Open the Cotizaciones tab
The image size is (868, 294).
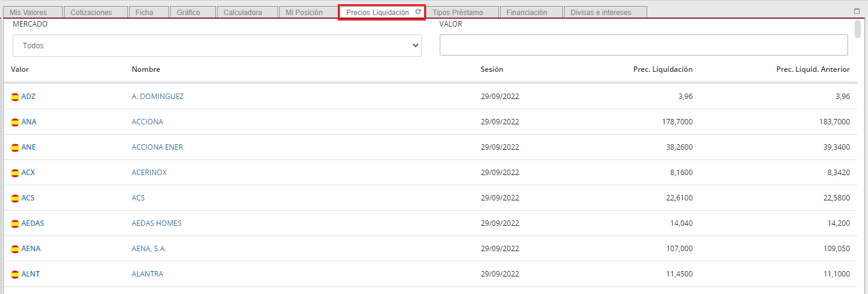point(96,12)
